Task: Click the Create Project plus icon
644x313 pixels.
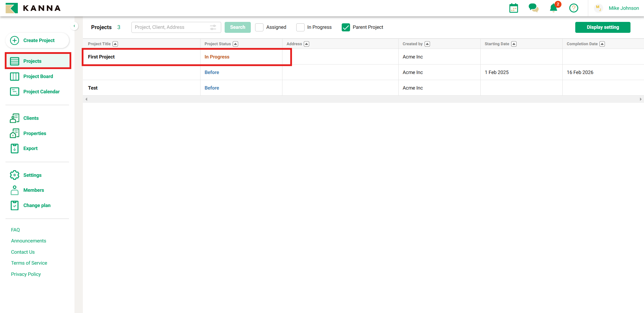Action: click(x=15, y=40)
